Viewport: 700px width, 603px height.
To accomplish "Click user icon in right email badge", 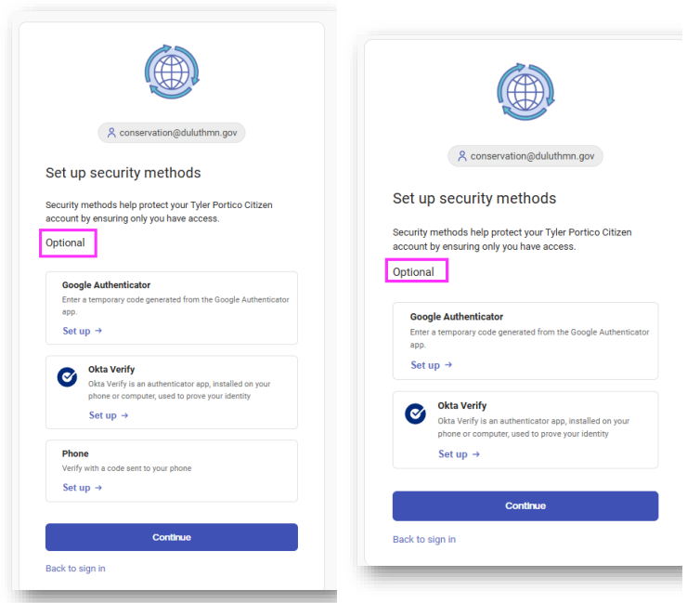I will click(x=461, y=156).
